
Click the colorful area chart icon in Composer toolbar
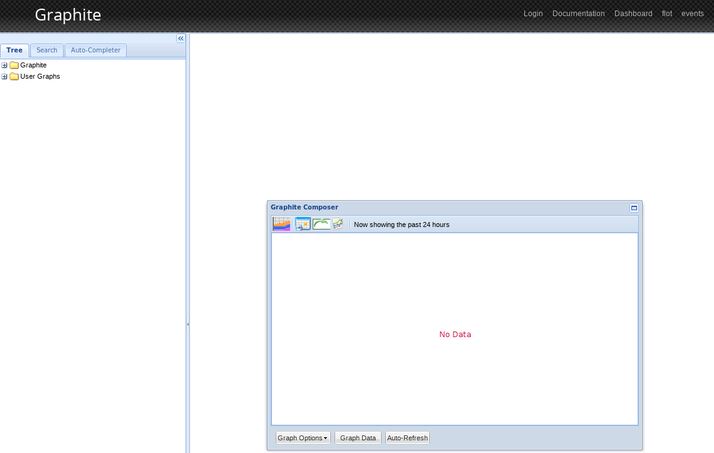pyautogui.click(x=282, y=224)
